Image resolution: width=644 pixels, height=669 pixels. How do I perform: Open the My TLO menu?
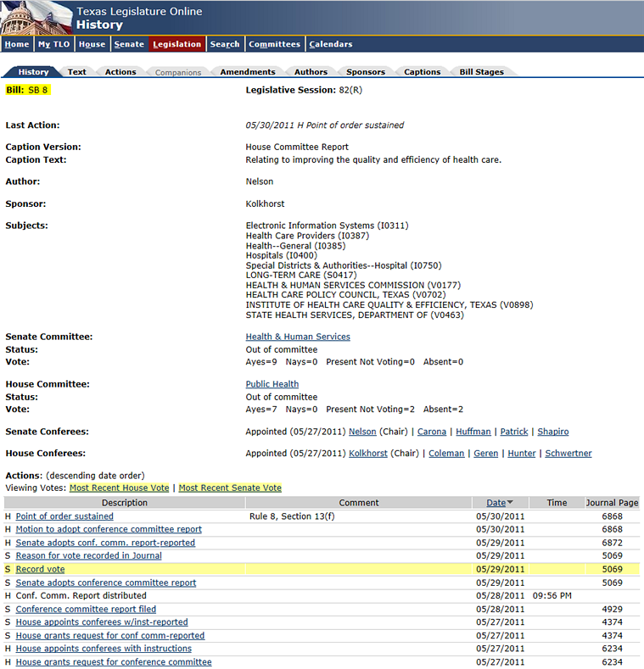pos(53,44)
